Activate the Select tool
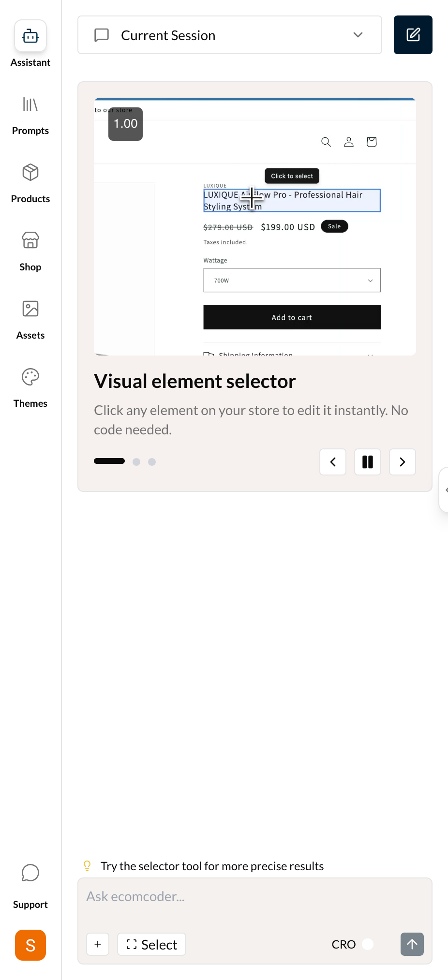This screenshot has height=980, width=448. [x=151, y=944]
